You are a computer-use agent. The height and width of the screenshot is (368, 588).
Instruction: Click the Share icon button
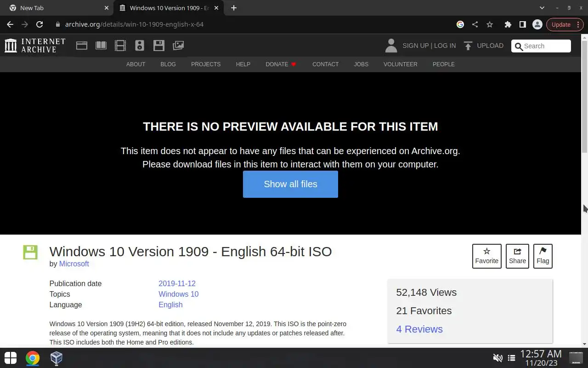coord(517,256)
